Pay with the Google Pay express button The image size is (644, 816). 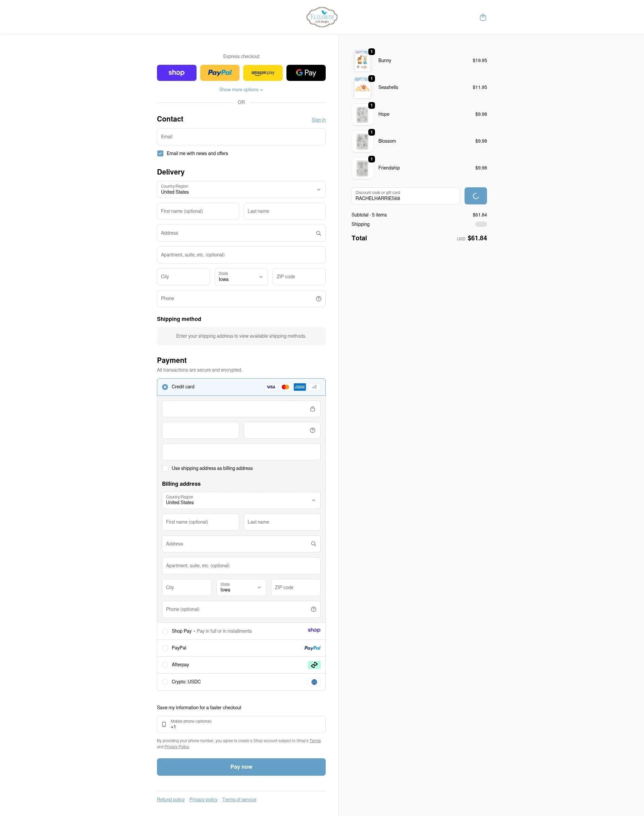coord(306,73)
